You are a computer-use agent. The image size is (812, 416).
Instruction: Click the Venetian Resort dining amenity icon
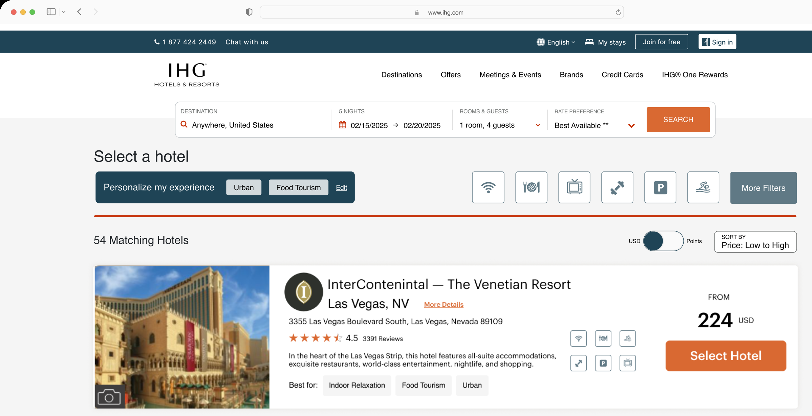coord(603,339)
